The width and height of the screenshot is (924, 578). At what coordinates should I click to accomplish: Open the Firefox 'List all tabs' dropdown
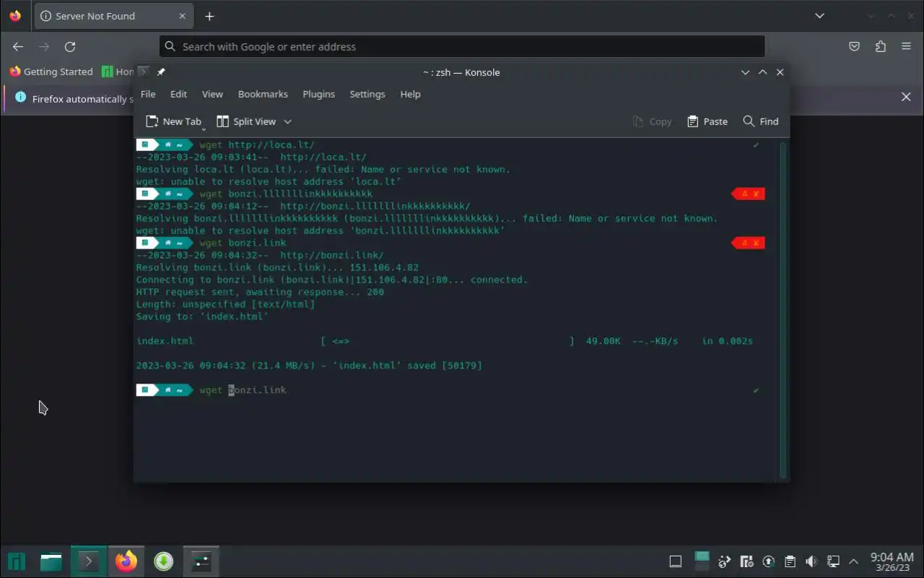pyautogui.click(x=819, y=15)
